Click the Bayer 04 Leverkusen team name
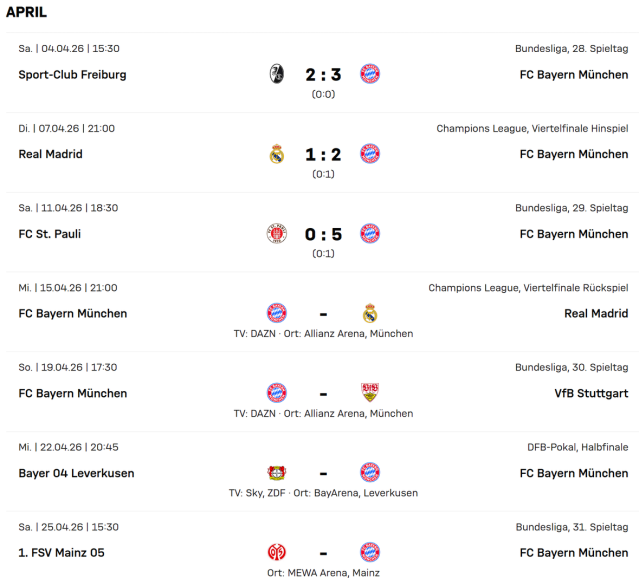Viewport: 639px width, 585px height. pos(76,473)
